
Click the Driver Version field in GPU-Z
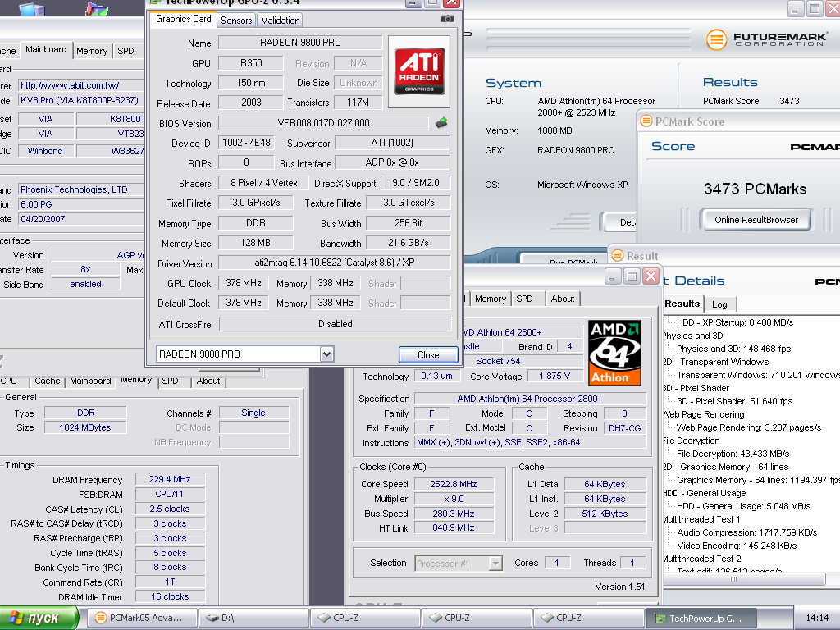click(335, 262)
